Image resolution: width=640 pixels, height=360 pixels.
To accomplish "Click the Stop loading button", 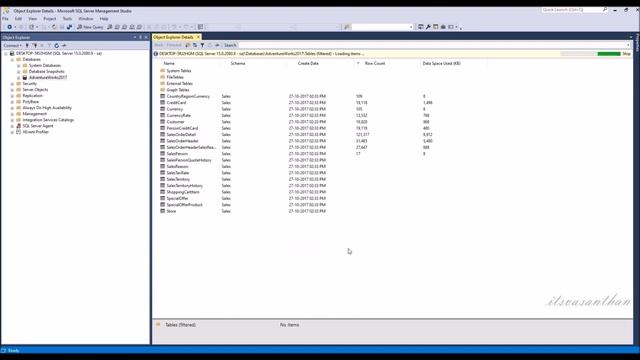I will click(626, 54).
